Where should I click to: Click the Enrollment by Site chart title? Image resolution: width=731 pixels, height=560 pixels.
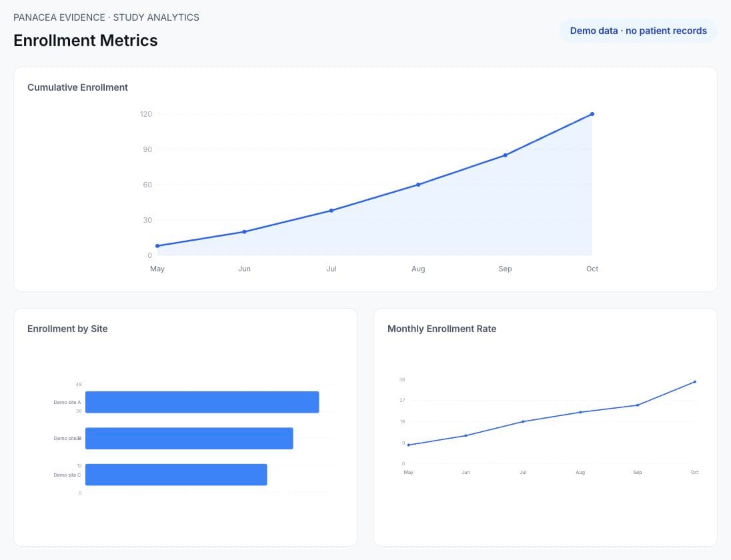[67, 329]
